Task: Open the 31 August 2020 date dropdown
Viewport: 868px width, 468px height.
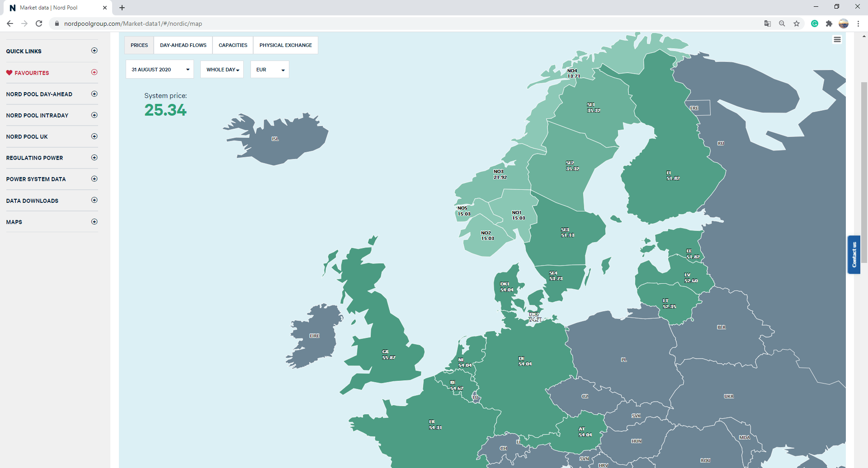Action: point(160,70)
